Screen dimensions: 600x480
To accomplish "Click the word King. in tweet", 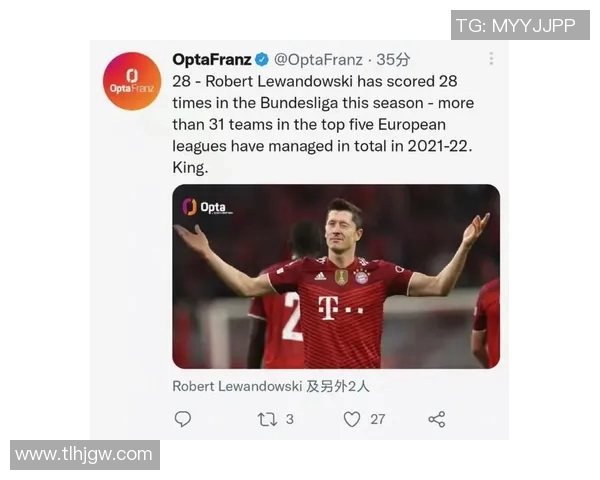I will pos(190,168).
